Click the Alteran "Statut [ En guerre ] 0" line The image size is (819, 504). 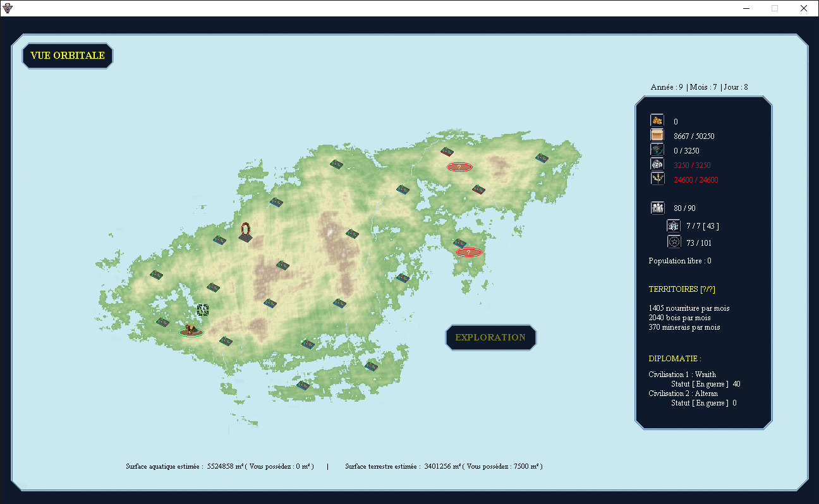[704, 403]
